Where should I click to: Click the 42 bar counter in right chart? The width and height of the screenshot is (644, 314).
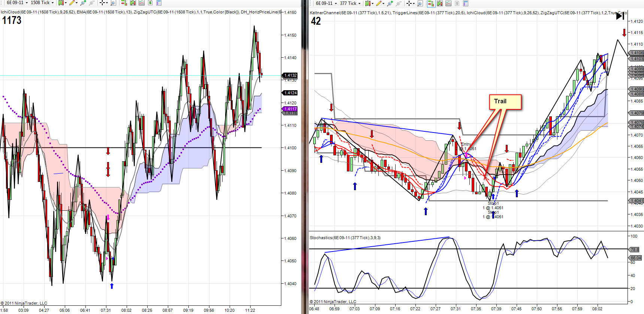[x=316, y=21]
